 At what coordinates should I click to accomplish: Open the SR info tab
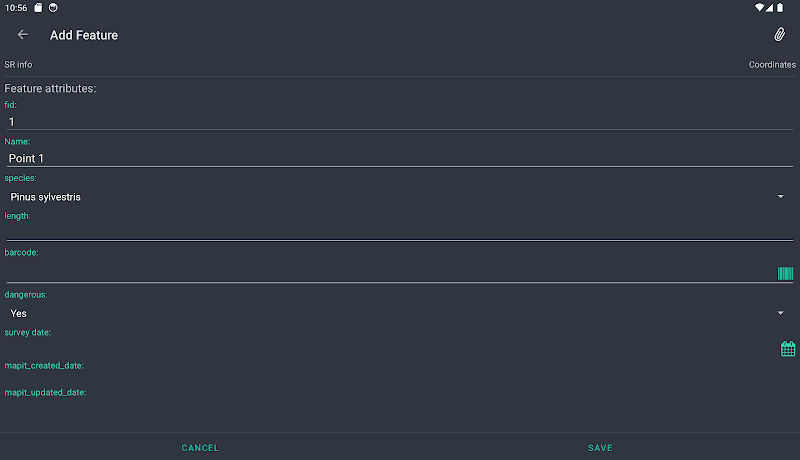tap(18, 65)
